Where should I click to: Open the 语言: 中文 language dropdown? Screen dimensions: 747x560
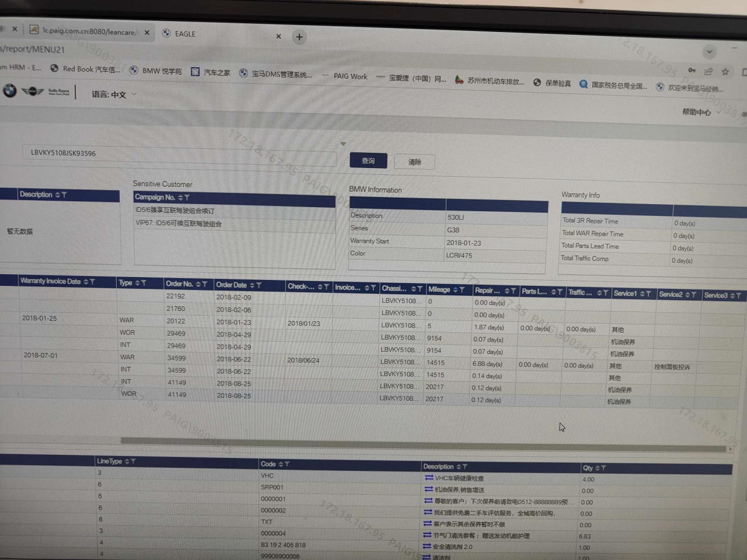[114, 94]
